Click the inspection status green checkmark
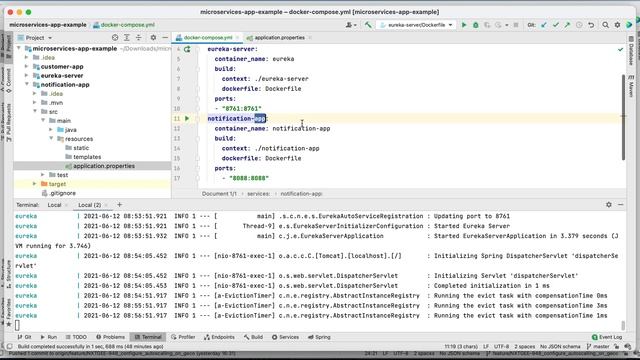Viewport: 640px width, 360px height. 620,49
